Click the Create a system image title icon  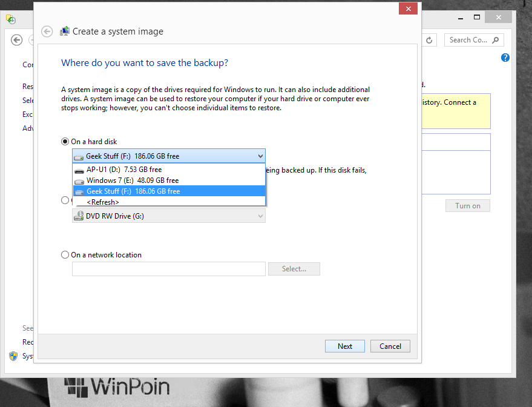(x=65, y=31)
